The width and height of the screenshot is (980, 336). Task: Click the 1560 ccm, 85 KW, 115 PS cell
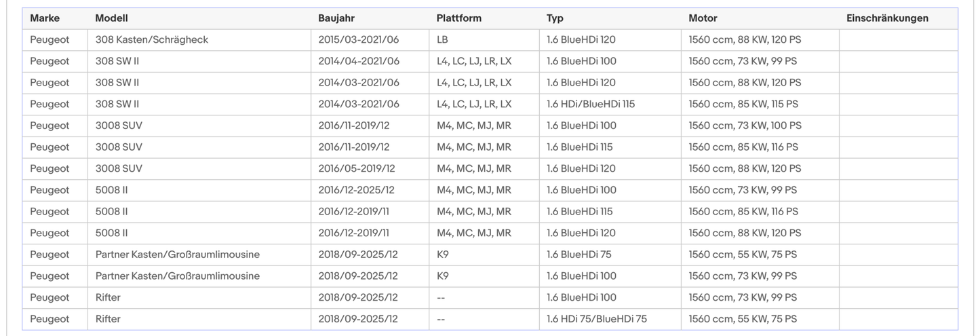click(x=743, y=105)
